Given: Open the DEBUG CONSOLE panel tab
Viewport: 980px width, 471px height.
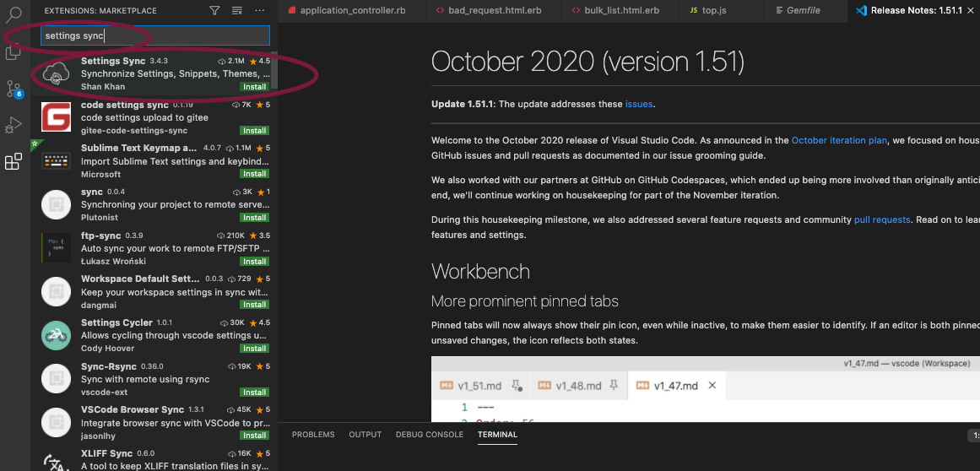Looking at the screenshot, I should tap(430, 435).
